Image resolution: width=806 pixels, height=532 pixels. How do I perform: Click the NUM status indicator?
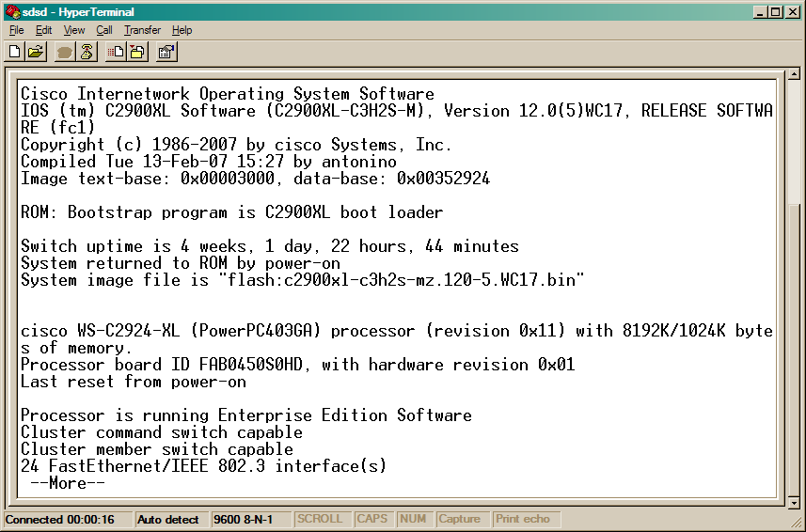(x=414, y=519)
